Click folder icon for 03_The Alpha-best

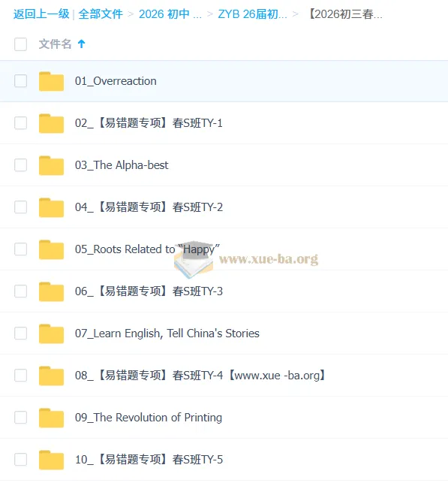52,165
